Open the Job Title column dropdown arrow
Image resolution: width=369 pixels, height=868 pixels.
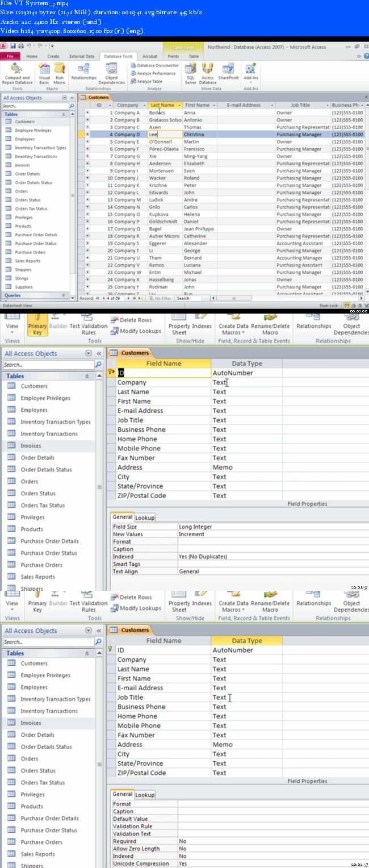click(328, 105)
